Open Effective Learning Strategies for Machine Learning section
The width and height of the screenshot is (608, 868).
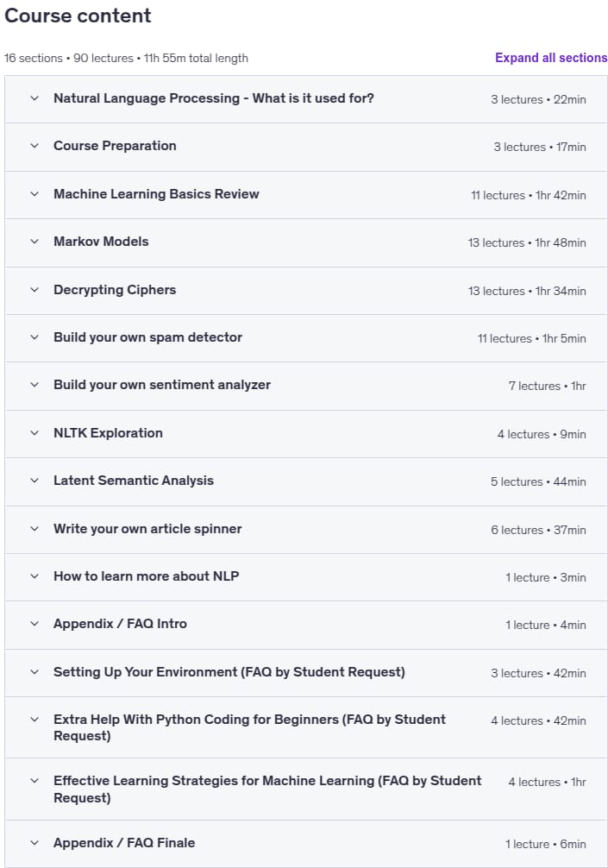coord(306,789)
